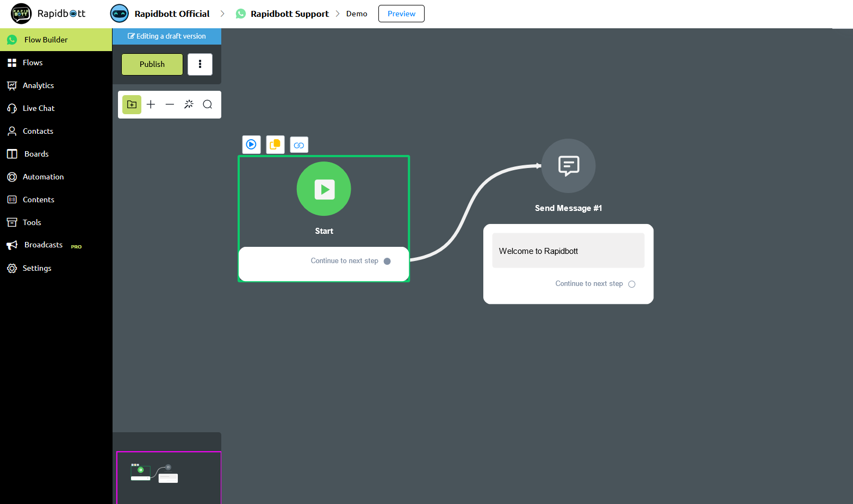Open Analytics in the sidebar
This screenshot has width=853, height=504.
pos(38,85)
